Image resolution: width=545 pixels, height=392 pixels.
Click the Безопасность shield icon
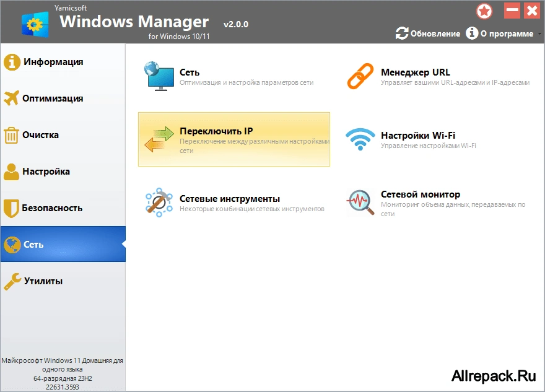coord(11,208)
